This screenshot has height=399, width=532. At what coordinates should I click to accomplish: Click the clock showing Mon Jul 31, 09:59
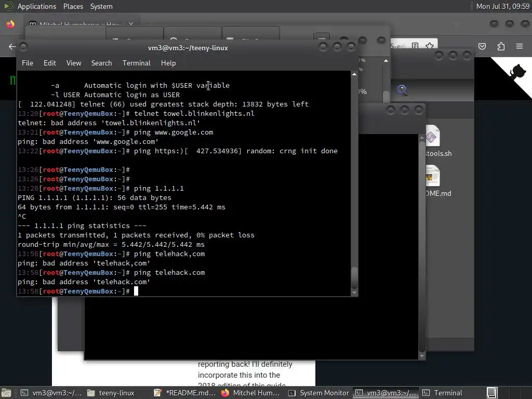(x=502, y=6)
